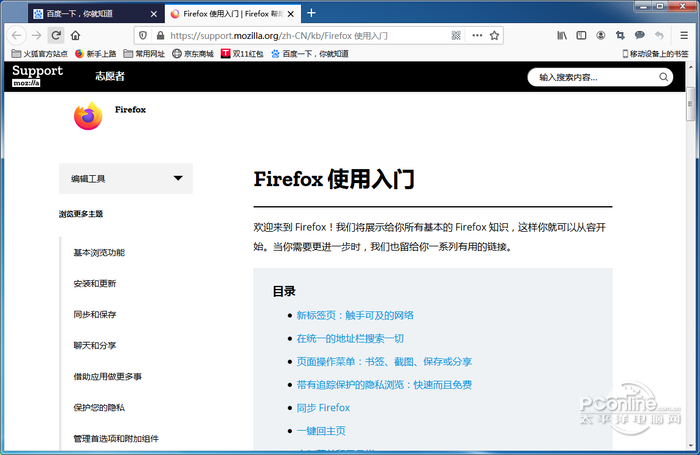Click the scrollbar up arrow
Screen dimensions: 700x455
[690, 67]
